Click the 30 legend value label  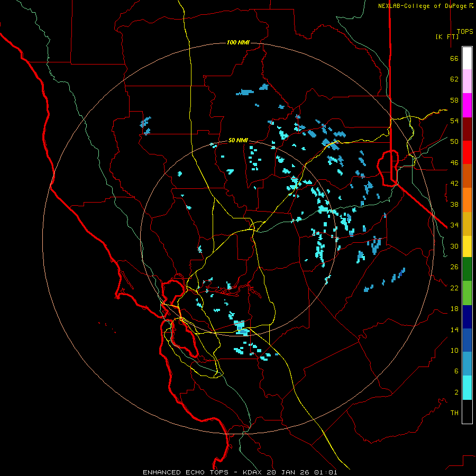[x=454, y=246]
